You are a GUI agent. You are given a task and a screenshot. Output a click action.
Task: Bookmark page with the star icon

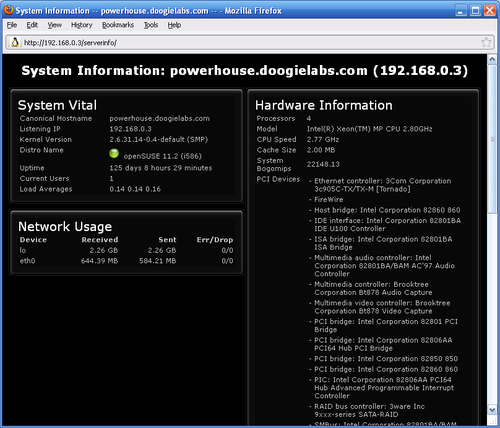486,42
